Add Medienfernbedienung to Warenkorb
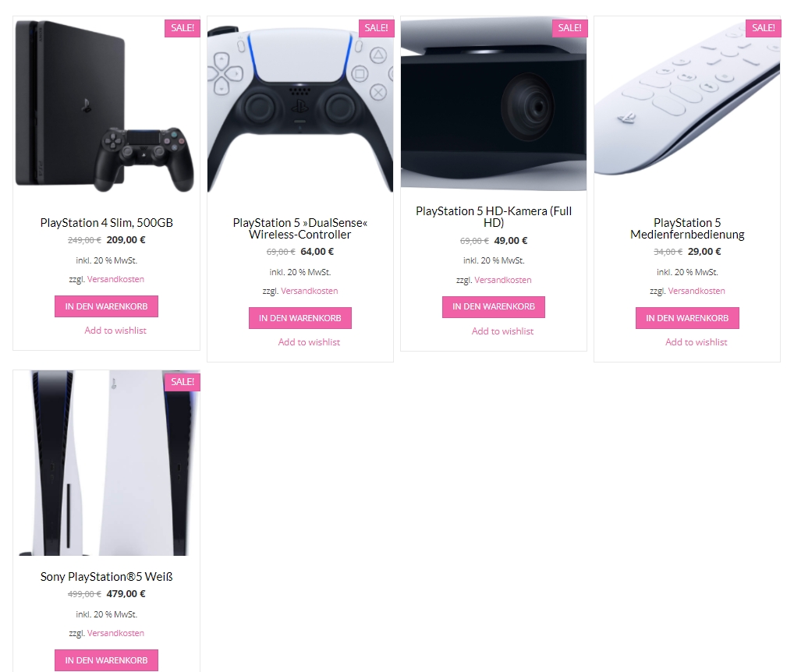Image resolution: width=794 pixels, height=672 pixels. click(x=687, y=318)
